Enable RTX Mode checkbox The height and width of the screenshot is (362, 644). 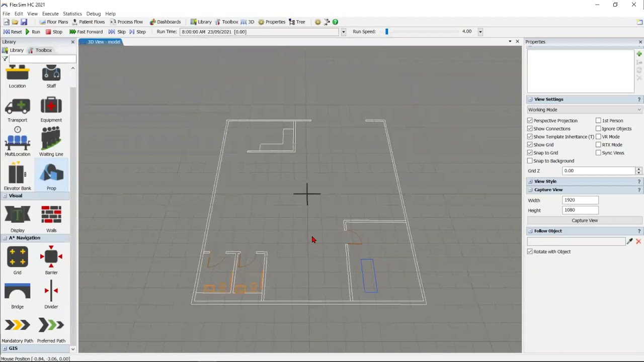(598, 145)
